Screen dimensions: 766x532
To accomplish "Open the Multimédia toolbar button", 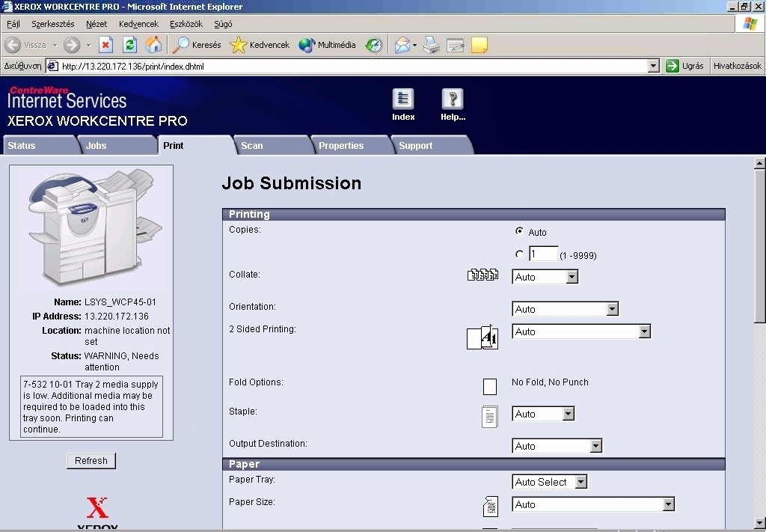I will tap(328, 45).
